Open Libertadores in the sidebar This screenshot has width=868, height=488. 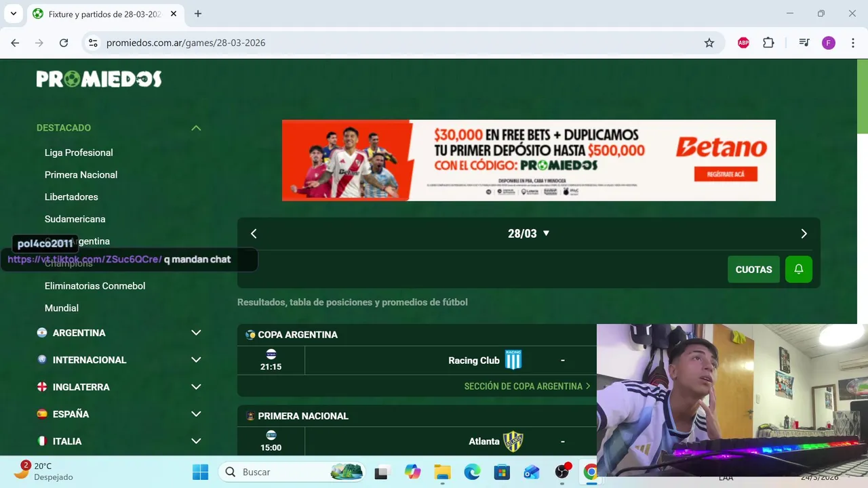(71, 197)
